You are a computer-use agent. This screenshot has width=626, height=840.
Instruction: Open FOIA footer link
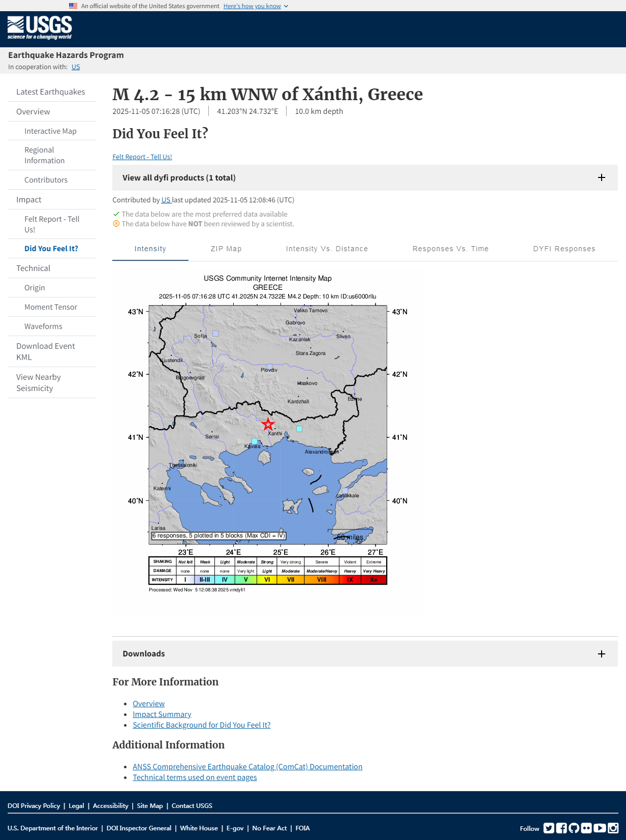303,828
